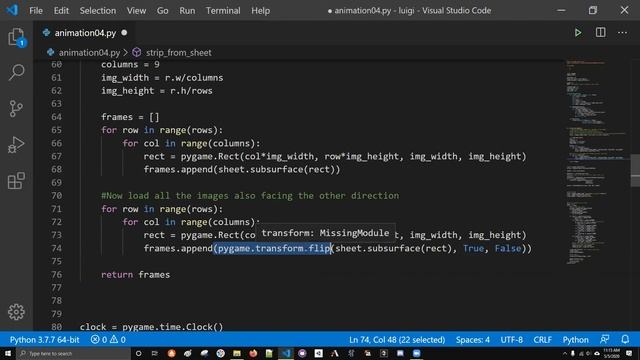Click the Visual Studio Code taskbar icon
Screen dimensions: 640x360
286,353
